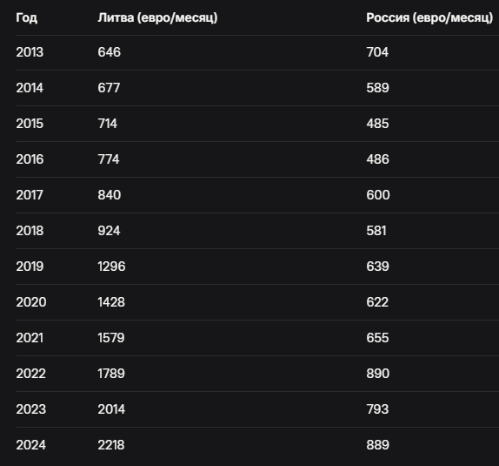Viewport: 499px width, 466px height.
Task: Click the Год column header
Action: click(x=26, y=18)
